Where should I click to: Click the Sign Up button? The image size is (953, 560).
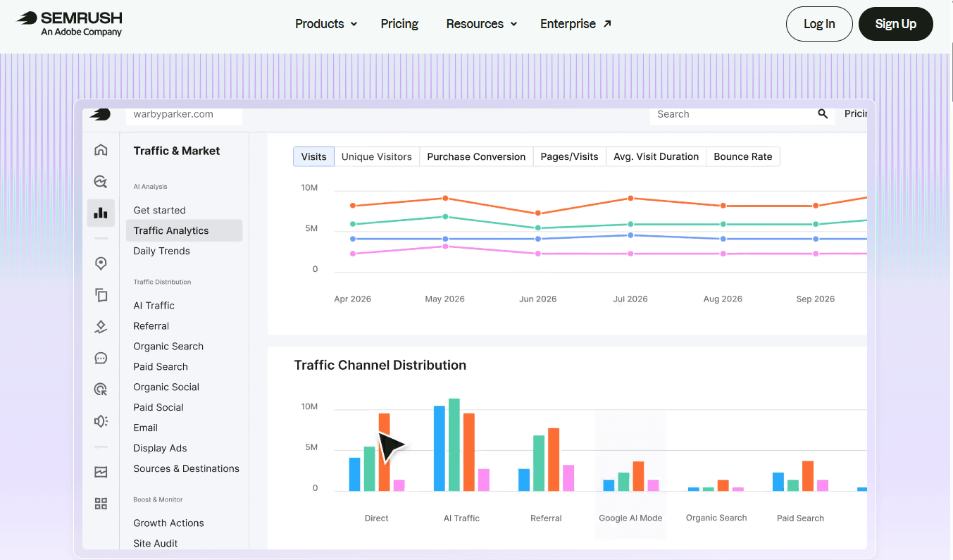[896, 24]
